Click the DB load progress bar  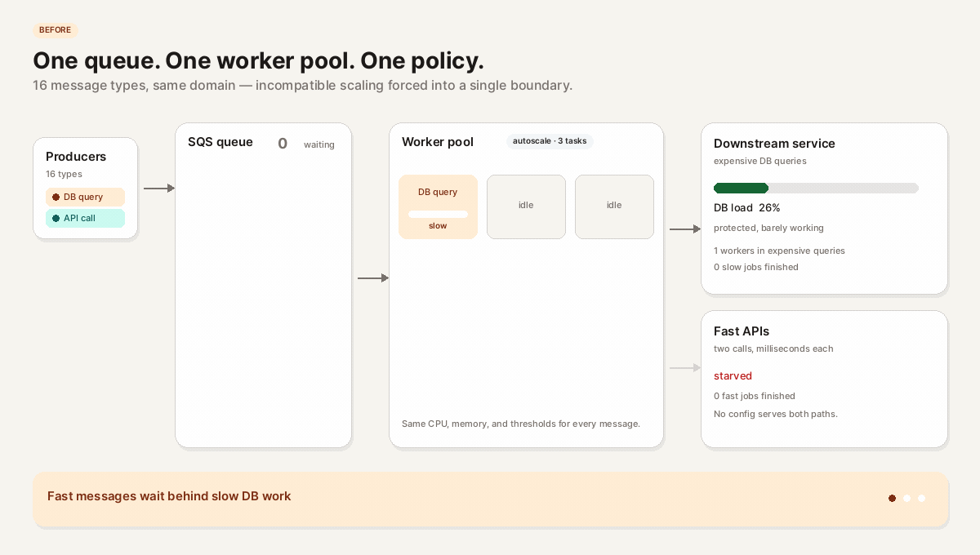pos(816,188)
